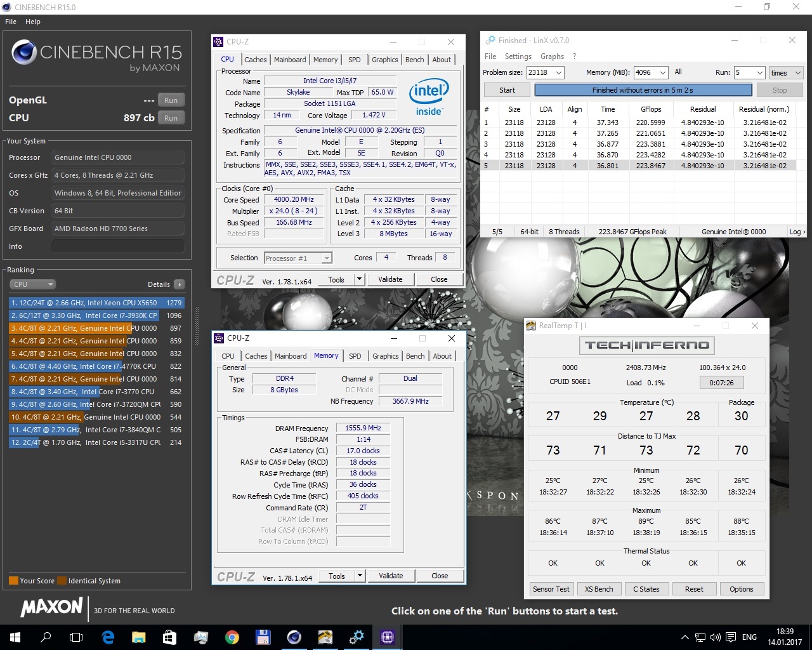Expand the Tools arrow in the CPU-Z memory-timings window
The image size is (812, 650).
click(x=360, y=576)
